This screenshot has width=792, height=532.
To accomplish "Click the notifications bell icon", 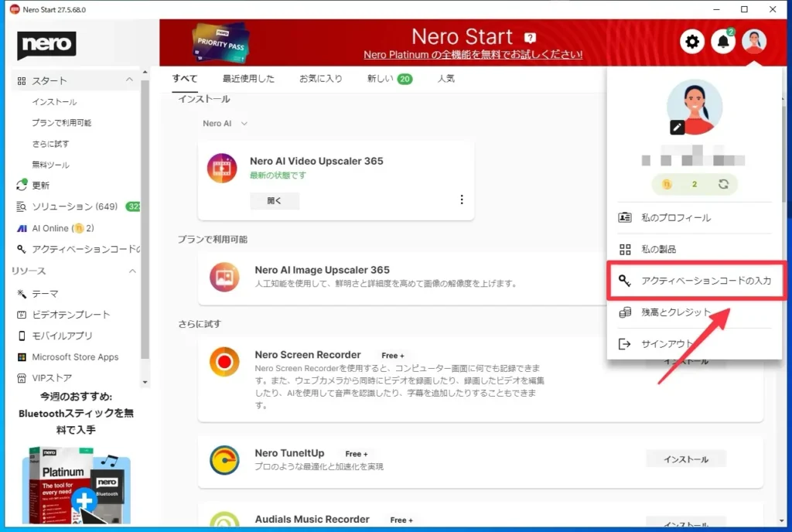I will tap(723, 42).
